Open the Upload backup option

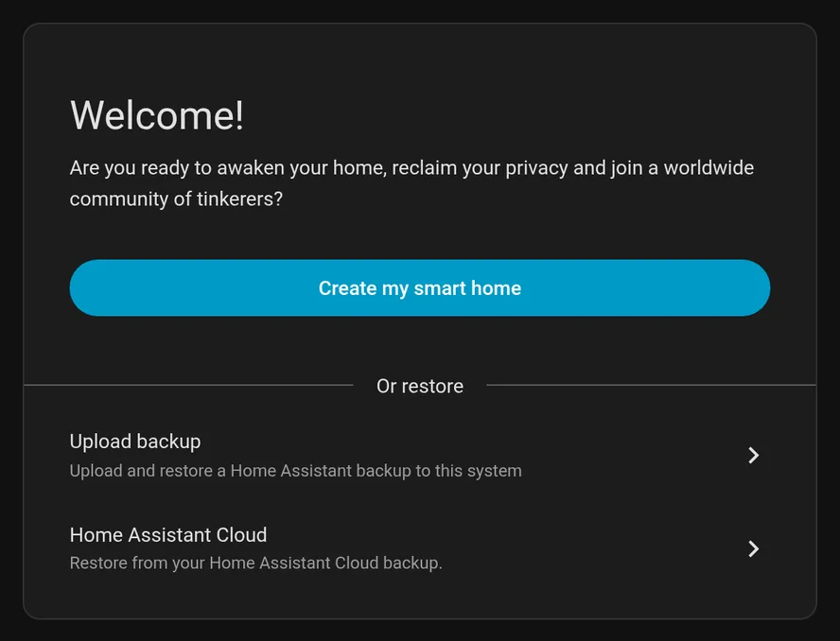419,455
